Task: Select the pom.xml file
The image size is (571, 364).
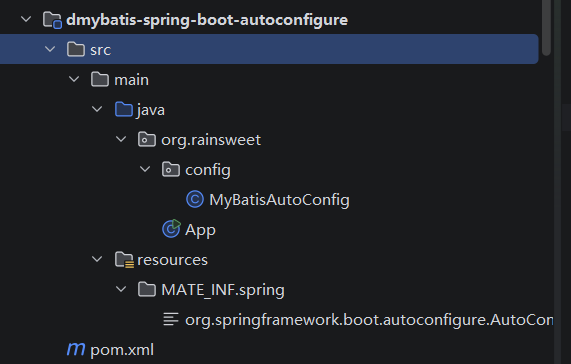Action: coord(122,350)
